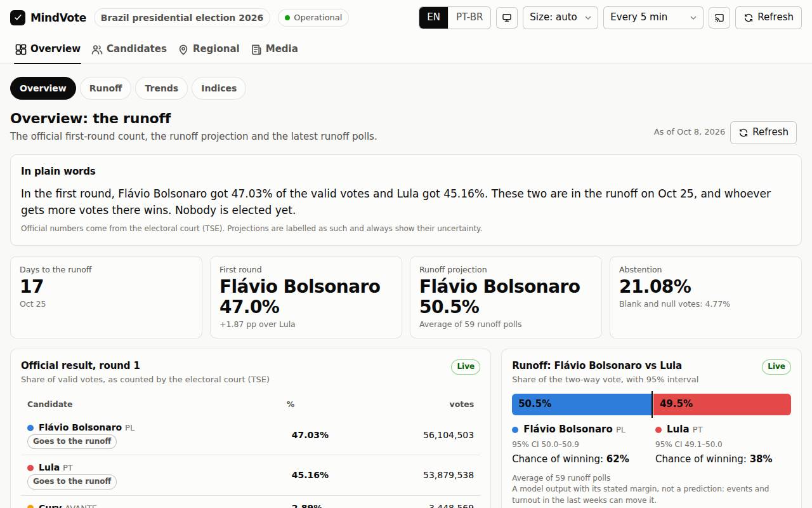The width and height of the screenshot is (812, 508).
Task: Go to the Regional tab
Action: coord(209,49)
